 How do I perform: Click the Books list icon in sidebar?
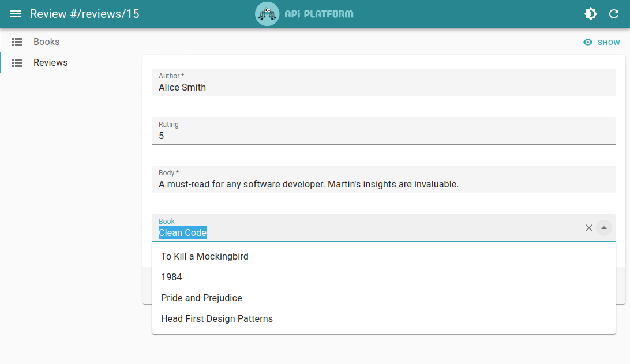17,42
